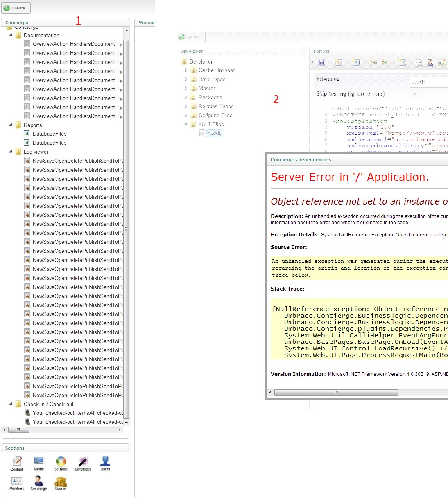The image size is (448, 498).
Task: Click the user figure toolbar icon
Action: [430, 62]
